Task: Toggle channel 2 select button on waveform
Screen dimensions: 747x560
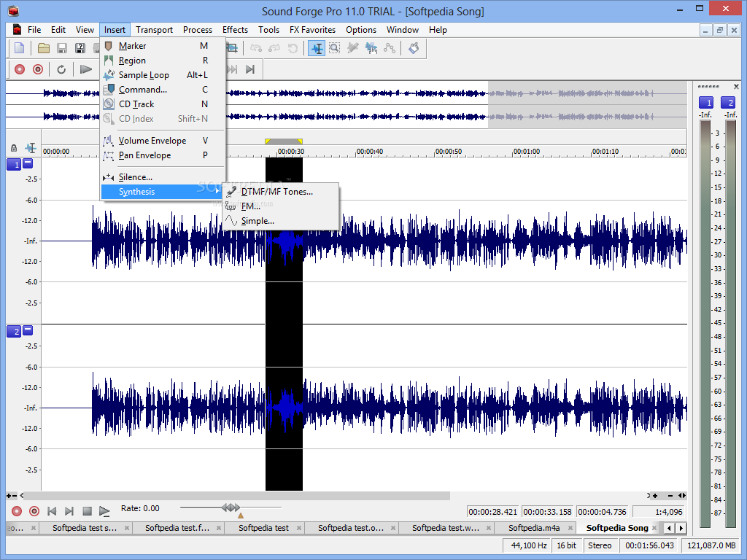Action: pos(14,332)
